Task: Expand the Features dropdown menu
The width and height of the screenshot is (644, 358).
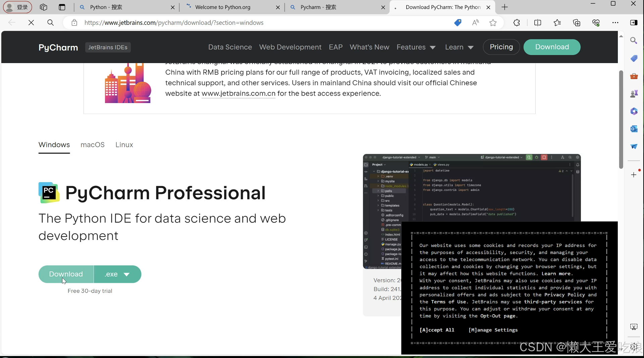Action: (x=416, y=47)
